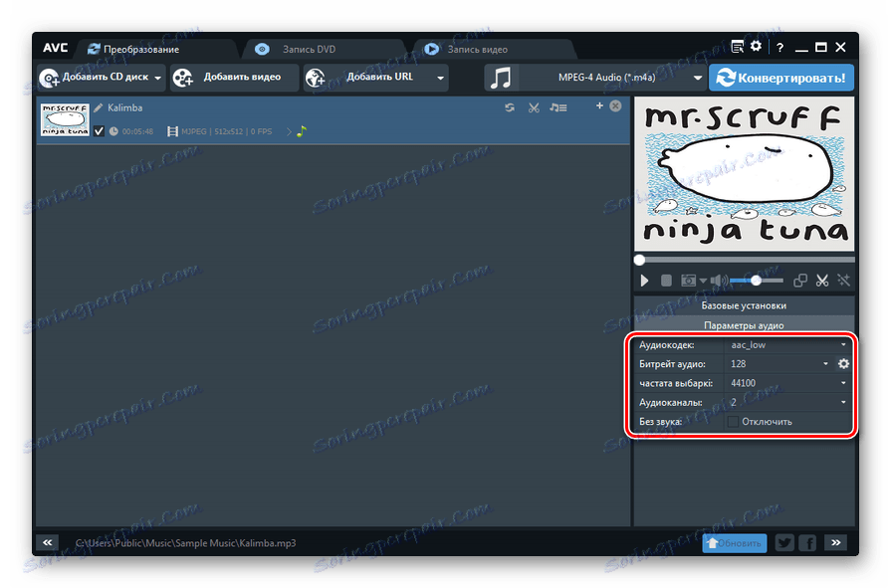Expand the chevron before the green note
This screenshot has width=891, height=588.
(289, 131)
